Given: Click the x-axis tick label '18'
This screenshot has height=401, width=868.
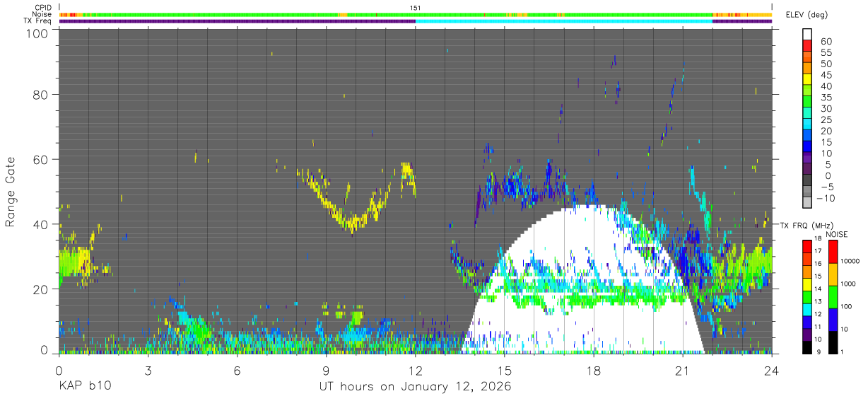Looking at the screenshot, I should coord(594,371).
